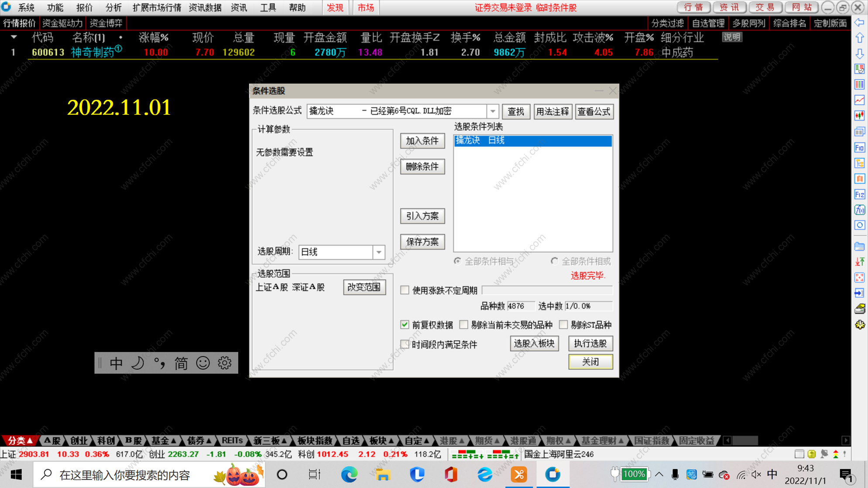
Task: Click the gear settings icon on IME bar
Action: [225, 363]
